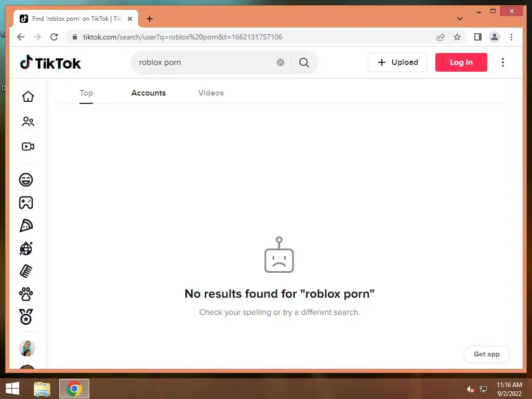Screen dimensions: 532x399
Task: Select the Comedy smiley face category icon
Action: point(26,179)
